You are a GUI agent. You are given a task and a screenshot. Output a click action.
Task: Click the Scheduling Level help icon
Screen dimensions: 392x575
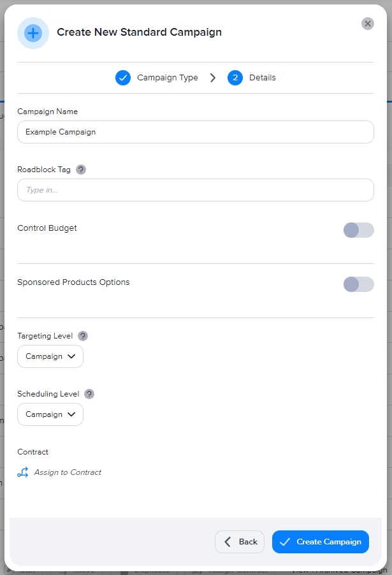pyautogui.click(x=89, y=394)
